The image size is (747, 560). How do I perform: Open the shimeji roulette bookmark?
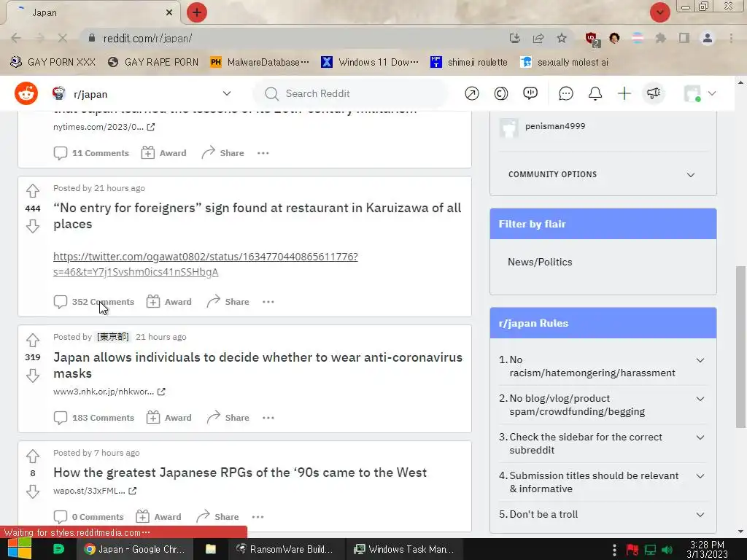point(468,63)
